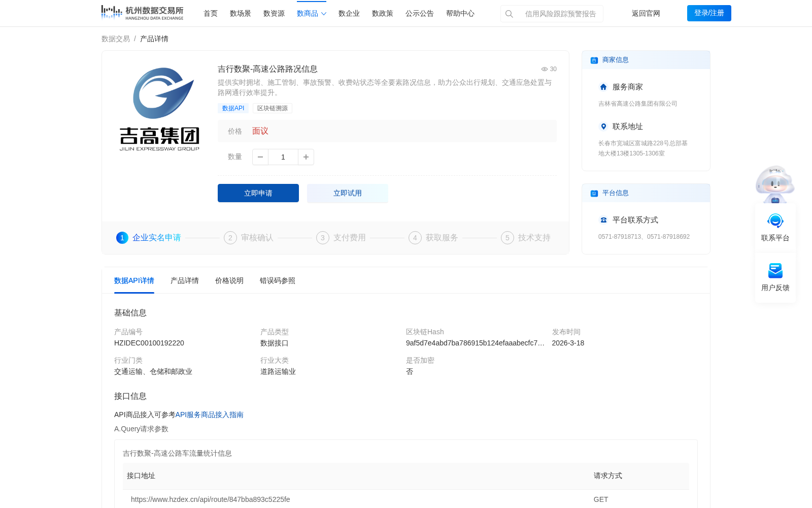Image resolution: width=812 pixels, height=508 pixels.
Task: Click 数据交易 breadcrumb link
Action: [116, 39]
